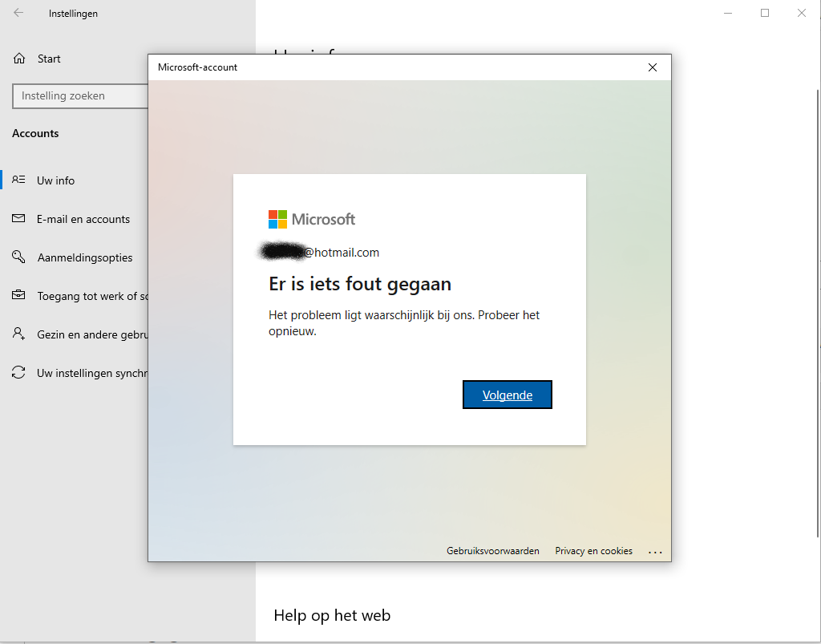Open Uw instellingen synchroniseren page
The image size is (821, 644).
coord(92,373)
